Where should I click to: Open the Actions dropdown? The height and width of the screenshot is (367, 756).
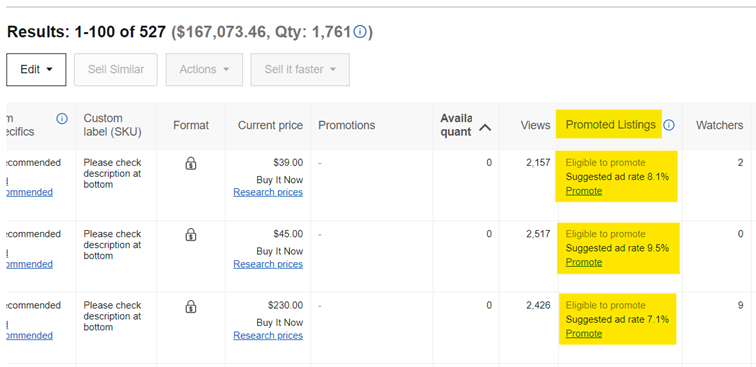[x=204, y=69]
